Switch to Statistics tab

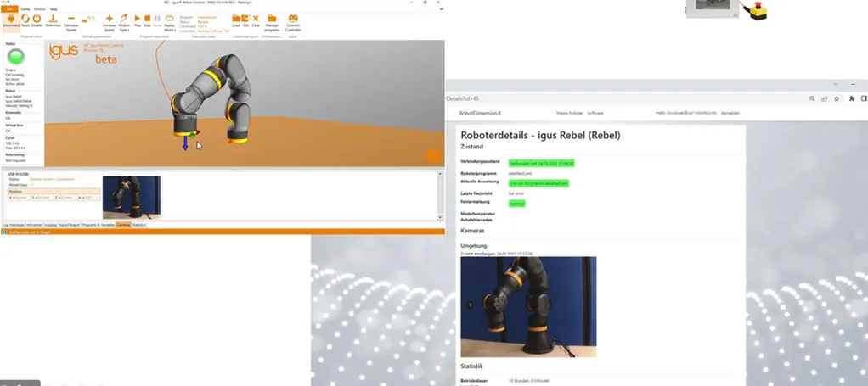click(x=139, y=225)
